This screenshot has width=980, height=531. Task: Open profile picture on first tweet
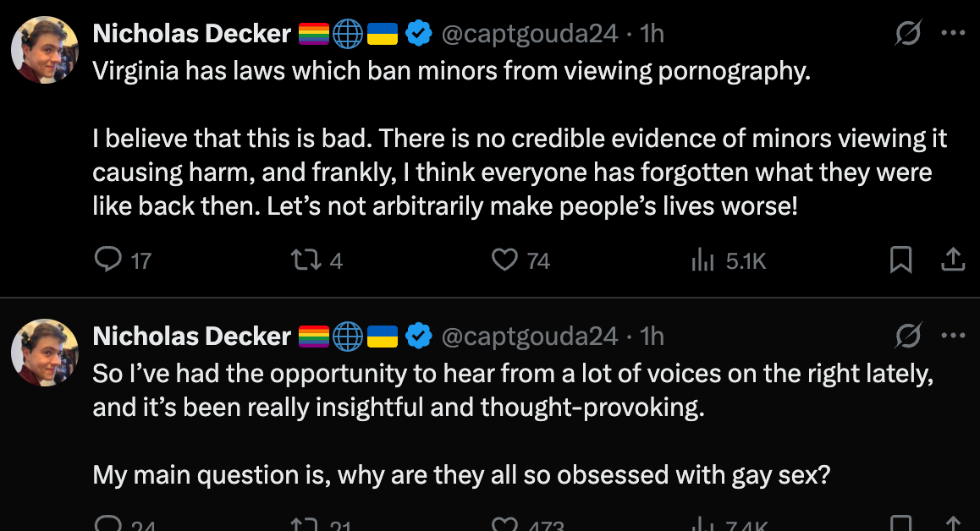point(45,50)
